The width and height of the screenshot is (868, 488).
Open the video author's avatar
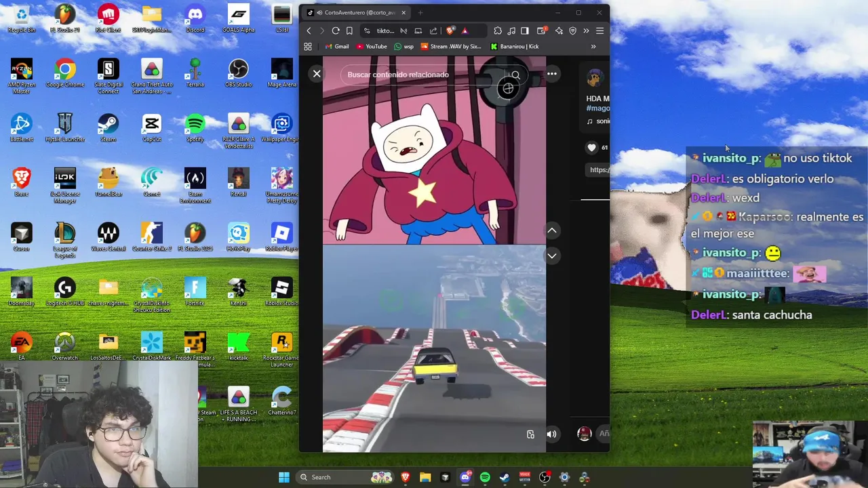pyautogui.click(x=595, y=78)
